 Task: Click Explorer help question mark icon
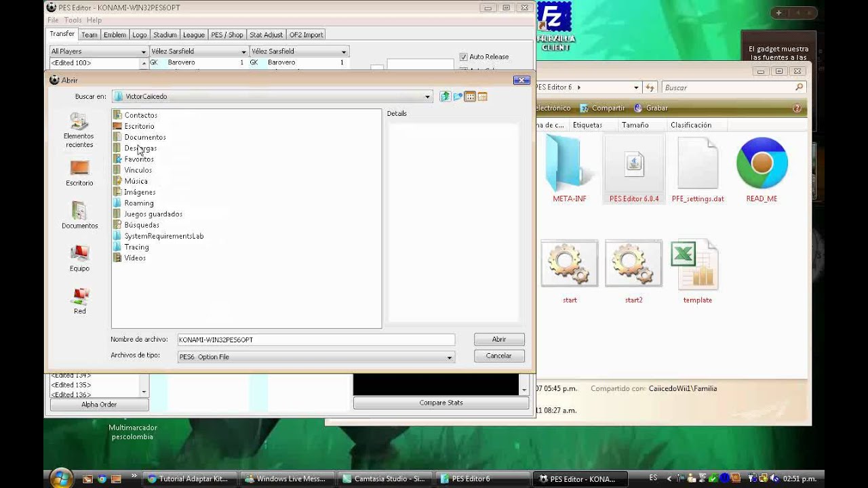coord(797,108)
